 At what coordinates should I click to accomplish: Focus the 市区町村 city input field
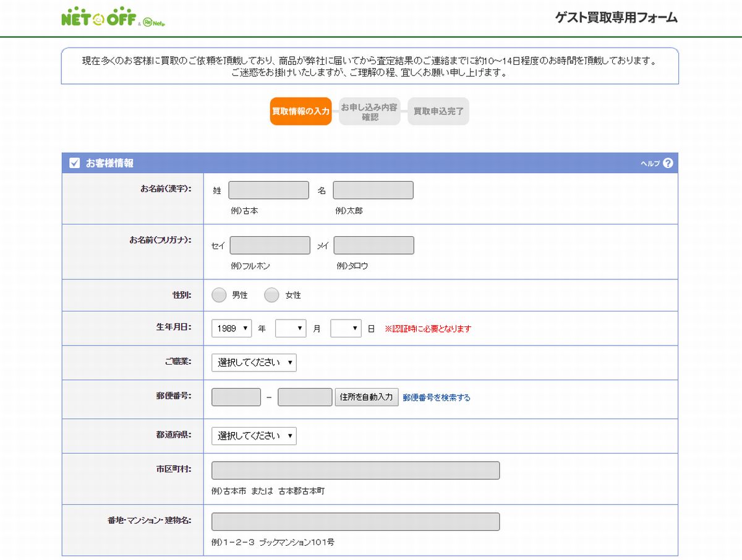pos(356,470)
